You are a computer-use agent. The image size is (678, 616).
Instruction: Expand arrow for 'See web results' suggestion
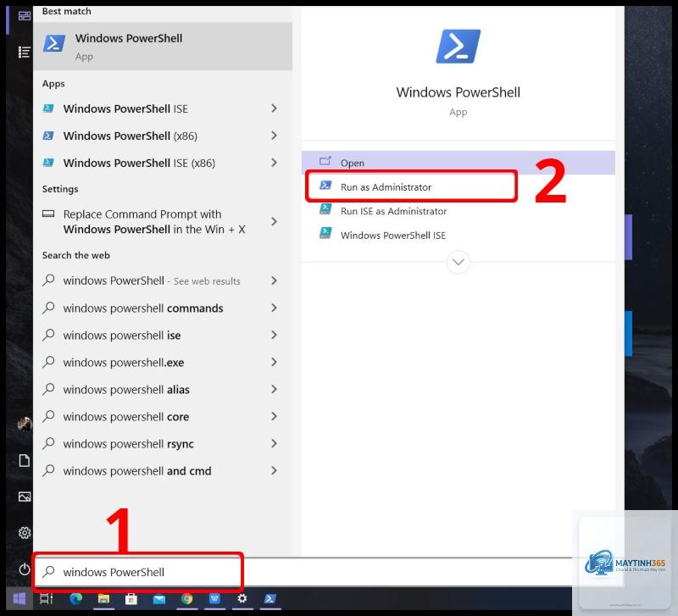[274, 281]
